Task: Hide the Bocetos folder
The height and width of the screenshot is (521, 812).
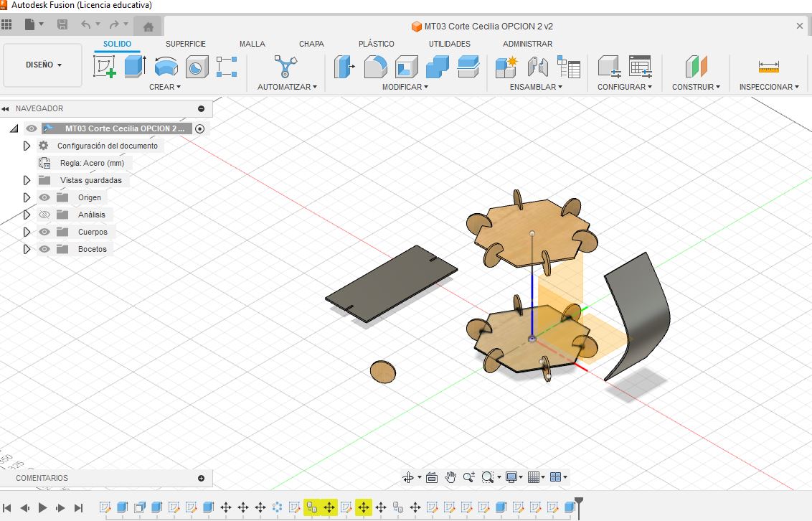Action: 44,249
